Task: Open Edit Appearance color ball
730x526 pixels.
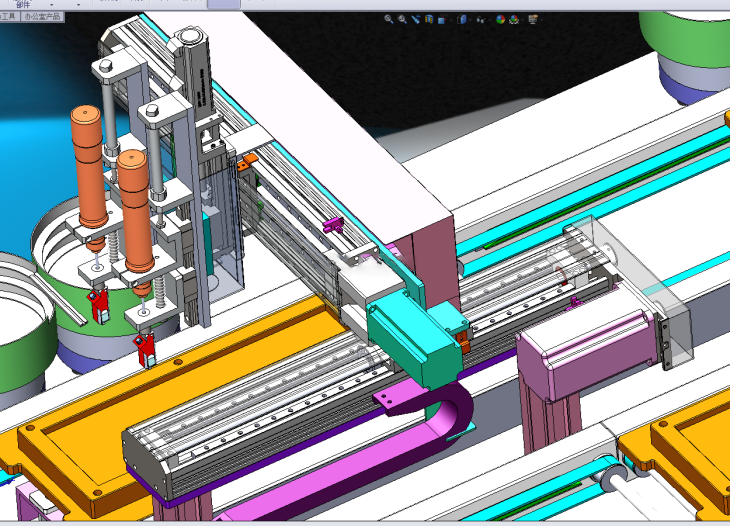Action: point(500,19)
